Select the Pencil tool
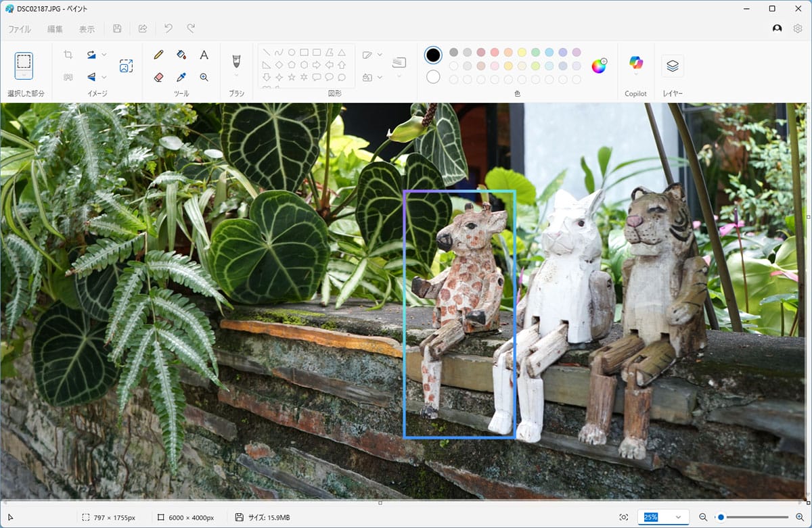This screenshot has width=812, height=528. (159, 55)
